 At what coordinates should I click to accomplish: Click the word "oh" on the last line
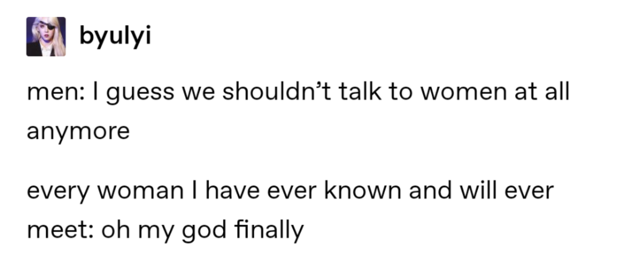pyautogui.click(x=115, y=229)
